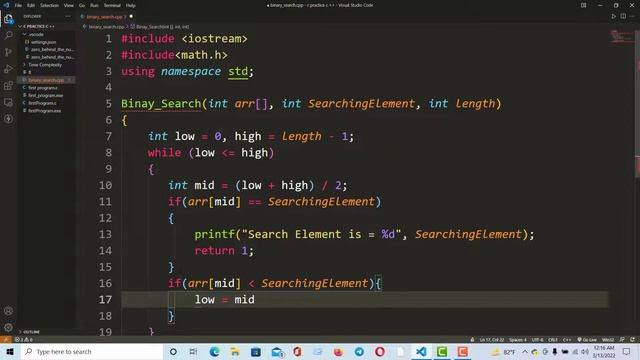The image size is (640, 360).
Task: Open the Opera browser from taskbar
Action: [380, 351]
